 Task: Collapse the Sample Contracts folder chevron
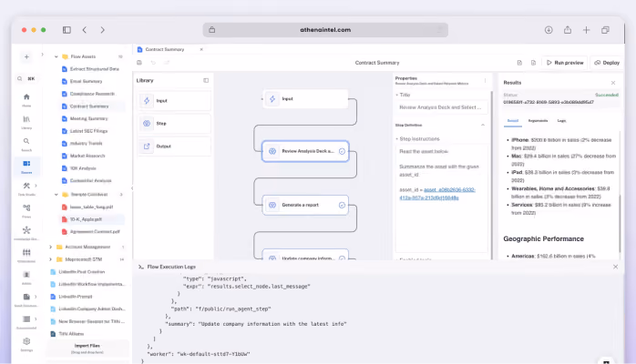[x=56, y=195]
